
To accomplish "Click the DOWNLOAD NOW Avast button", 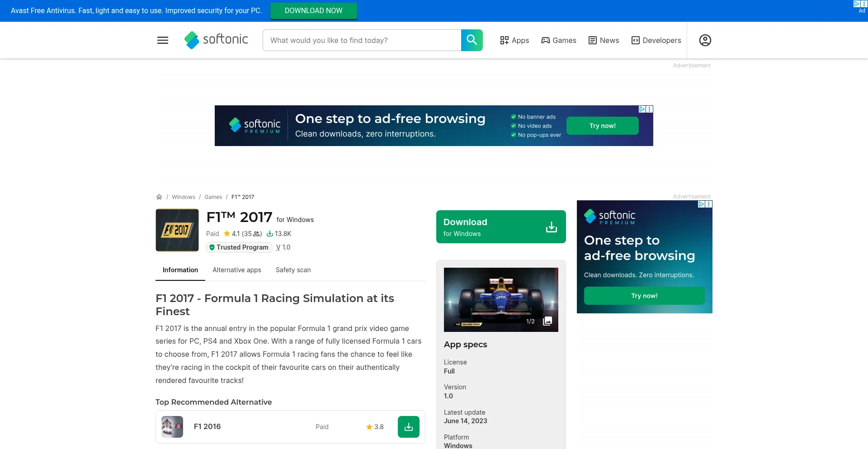I will pyautogui.click(x=314, y=11).
